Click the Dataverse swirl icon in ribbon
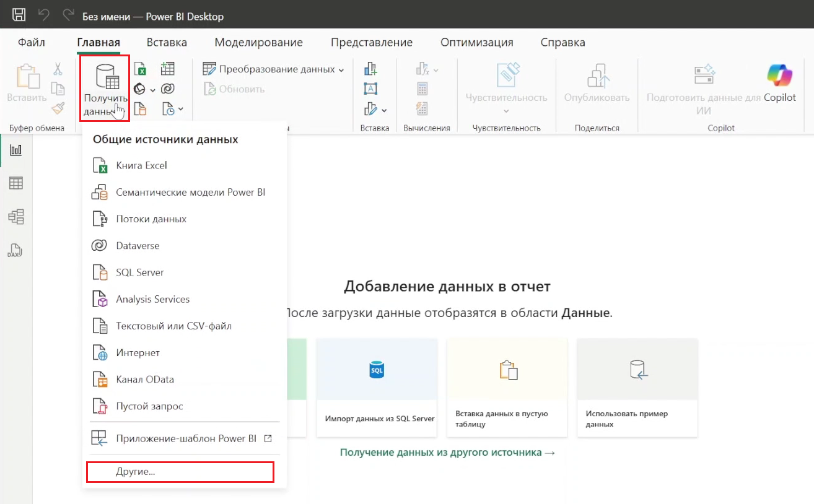This screenshot has height=504, width=814. click(167, 90)
